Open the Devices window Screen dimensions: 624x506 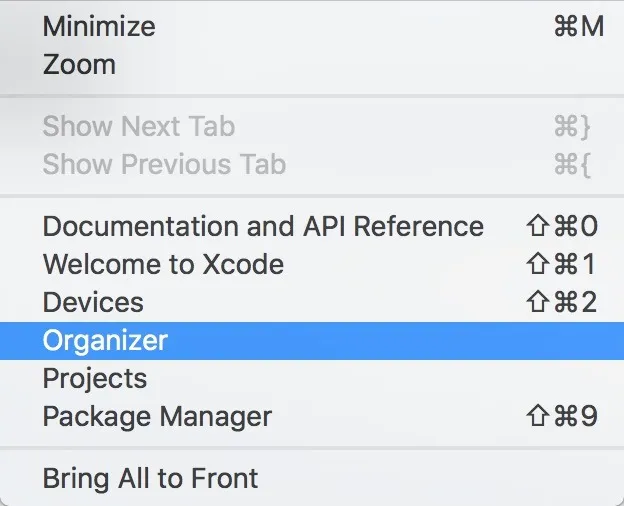pyautogui.click(x=93, y=303)
